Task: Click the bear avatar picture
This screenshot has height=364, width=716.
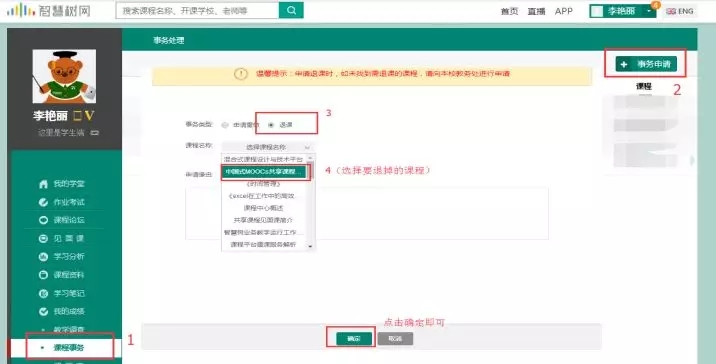Action: [x=64, y=76]
